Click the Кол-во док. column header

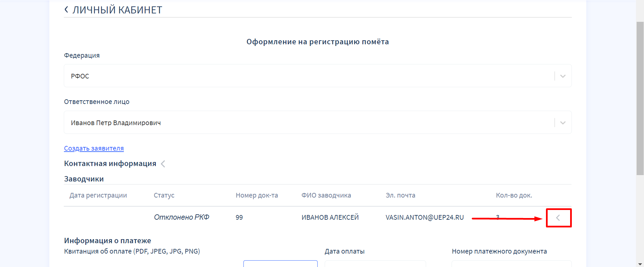click(x=514, y=195)
